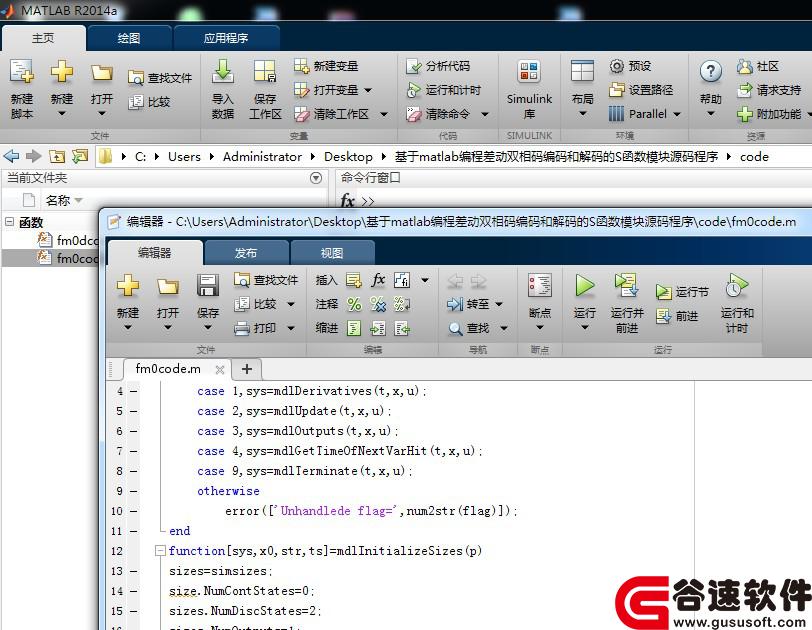This screenshot has height=630, width=812.
Task: Click the Find Files (查找文件) button in editor toolbar
Action: tap(266, 280)
